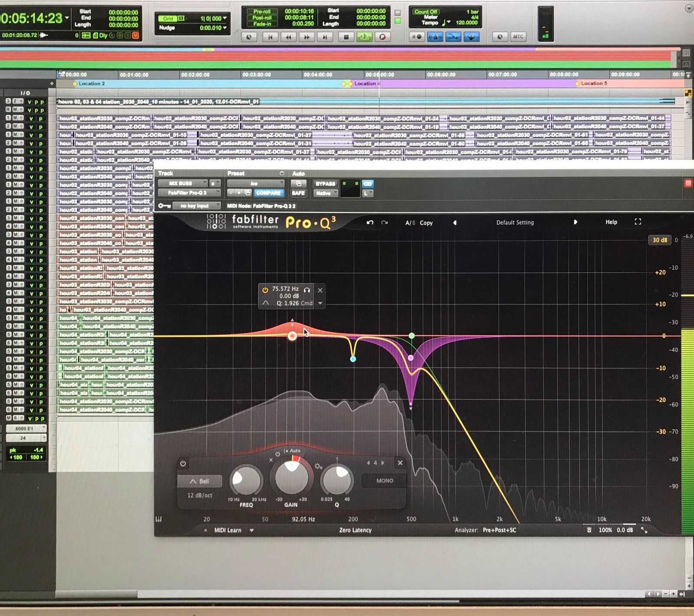Open the key input key icon
This screenshot has height=616, width=694.
[164, 206]
